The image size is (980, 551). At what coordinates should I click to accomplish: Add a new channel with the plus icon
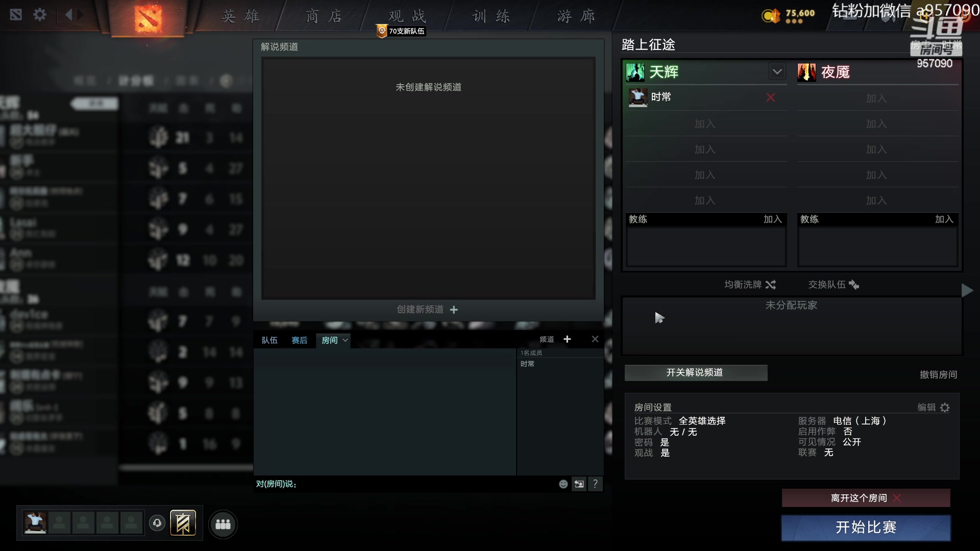coord(568,339)
